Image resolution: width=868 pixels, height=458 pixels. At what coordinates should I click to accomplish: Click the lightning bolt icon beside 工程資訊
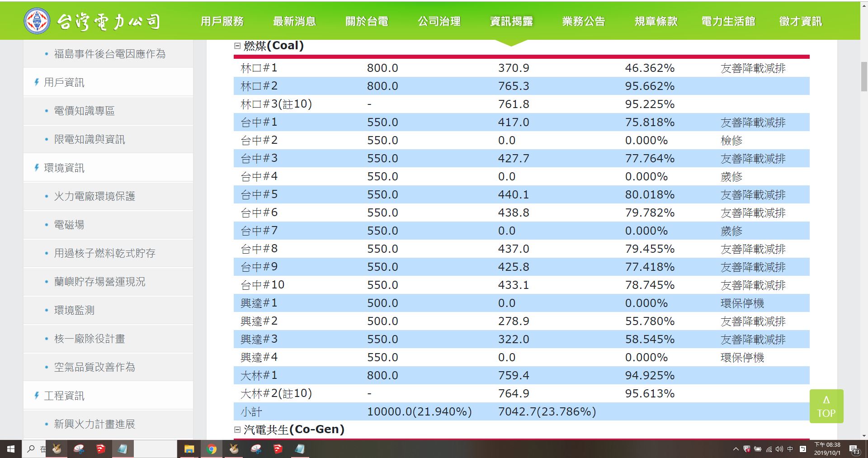pos(37,395)
